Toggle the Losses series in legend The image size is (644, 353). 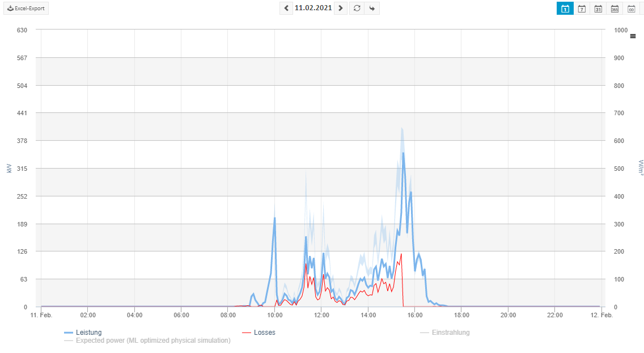pos(259,333)
